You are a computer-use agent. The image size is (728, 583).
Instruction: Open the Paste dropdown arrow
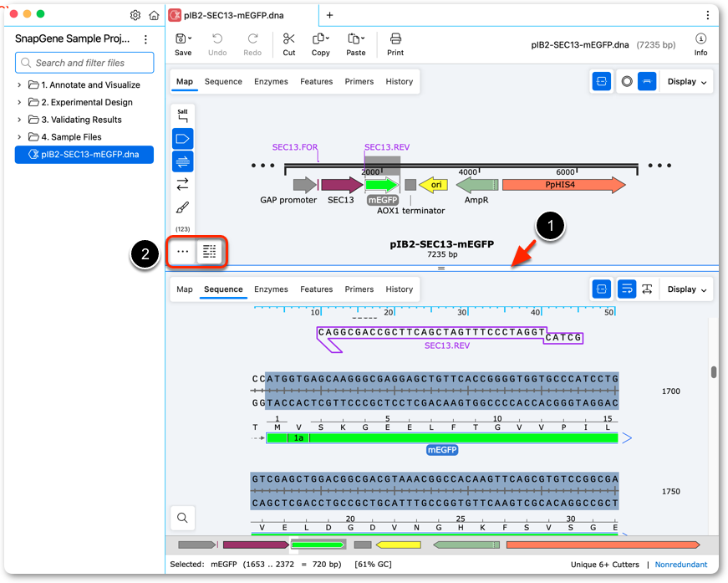pos(363,38)
